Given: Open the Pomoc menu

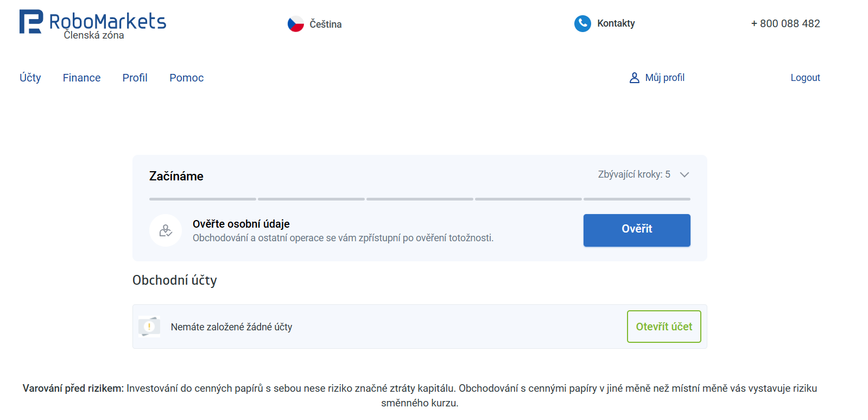Looking at the screenshot, I should click(186, 78).
